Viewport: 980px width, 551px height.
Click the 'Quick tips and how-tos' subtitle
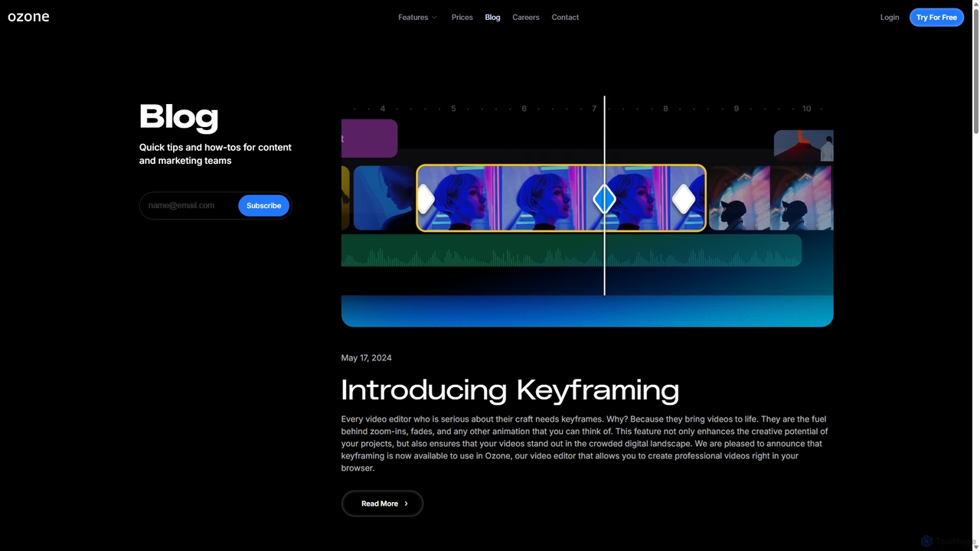click(x=215, y=154)
